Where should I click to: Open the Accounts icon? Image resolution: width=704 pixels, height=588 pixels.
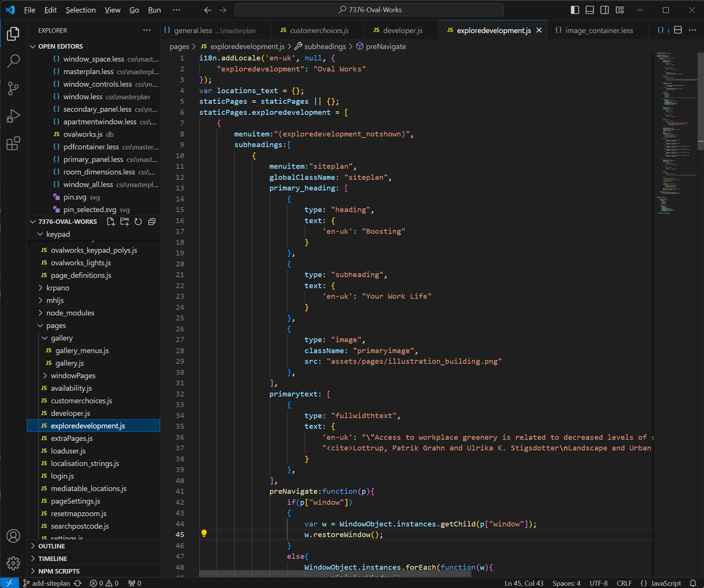coord(13,536)
